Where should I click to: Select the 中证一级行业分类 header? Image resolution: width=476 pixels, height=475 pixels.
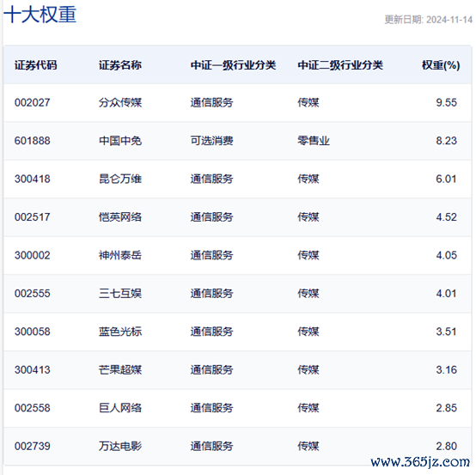(x=233, y=65)
